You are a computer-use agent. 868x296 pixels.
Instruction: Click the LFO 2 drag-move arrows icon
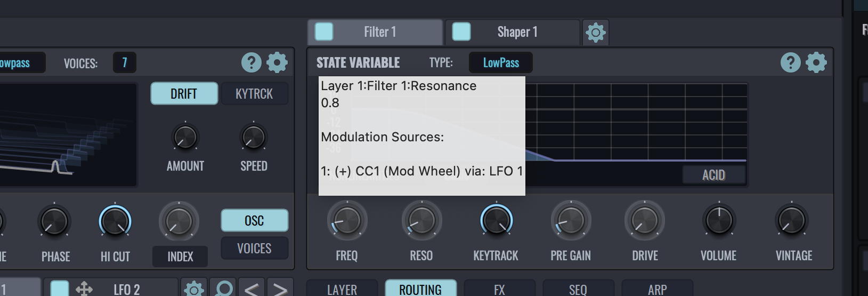click(x=84, y=289)
